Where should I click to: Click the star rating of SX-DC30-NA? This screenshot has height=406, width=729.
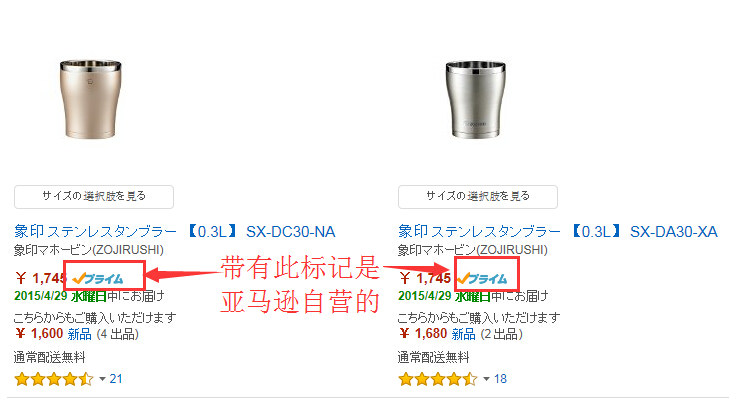tap(53, 379)
